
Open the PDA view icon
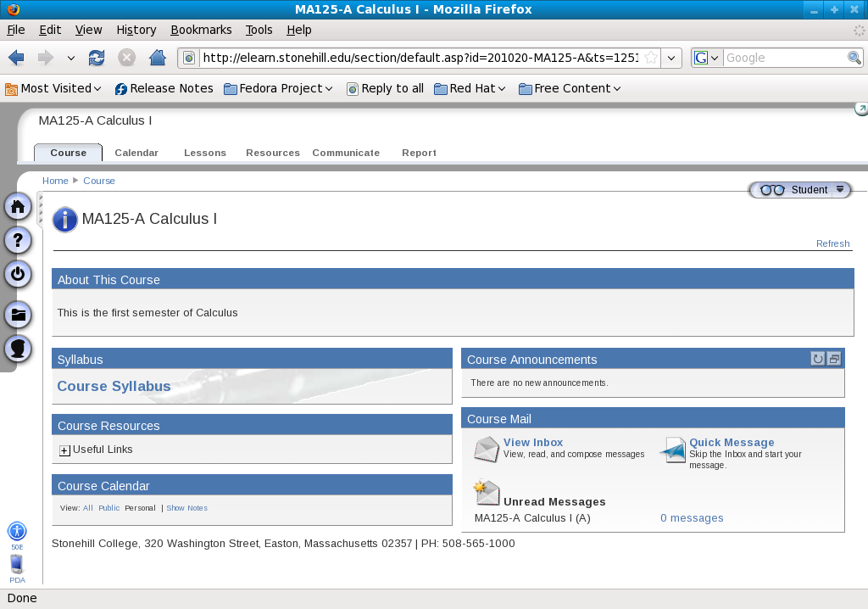[x=17, y=565]
